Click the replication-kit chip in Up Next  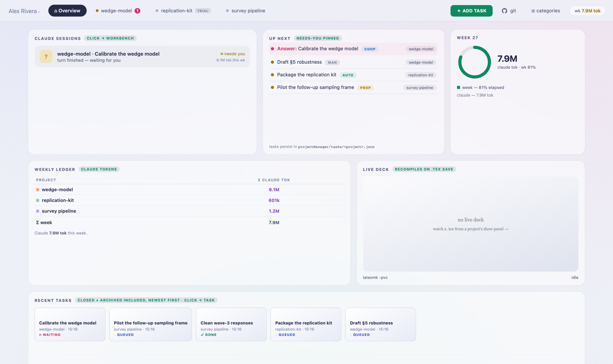click(421, 75)
